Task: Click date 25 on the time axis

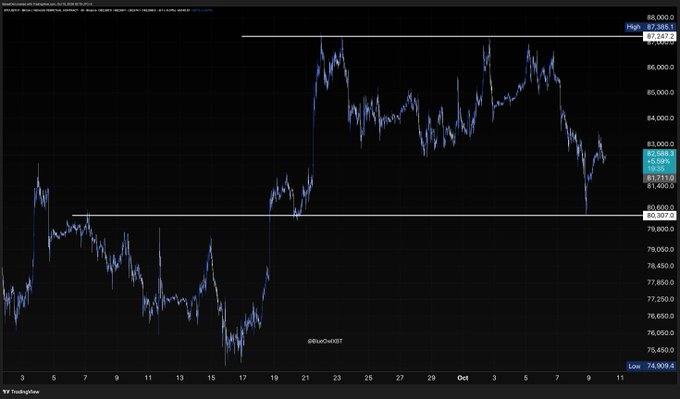Action: coord(368,378)
